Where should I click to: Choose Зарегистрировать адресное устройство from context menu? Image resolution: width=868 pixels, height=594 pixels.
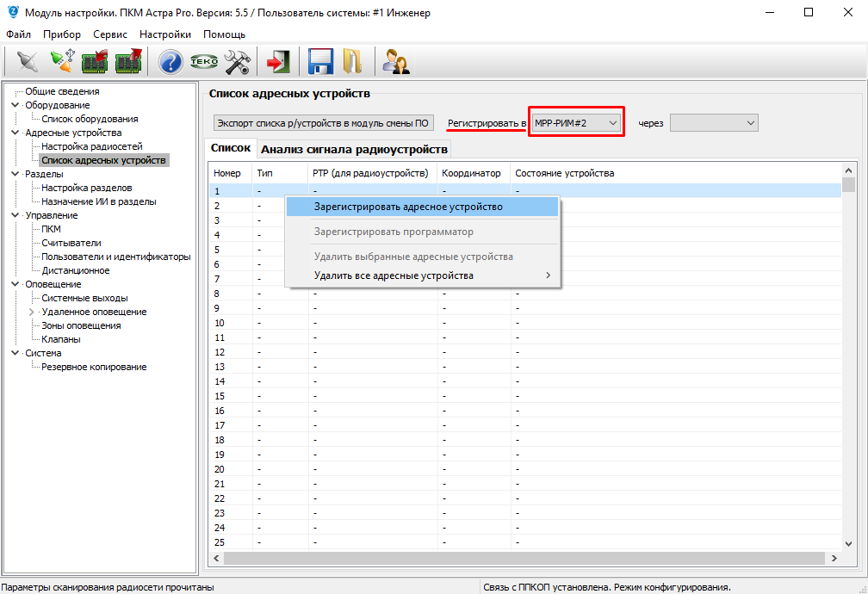(422, 207)
